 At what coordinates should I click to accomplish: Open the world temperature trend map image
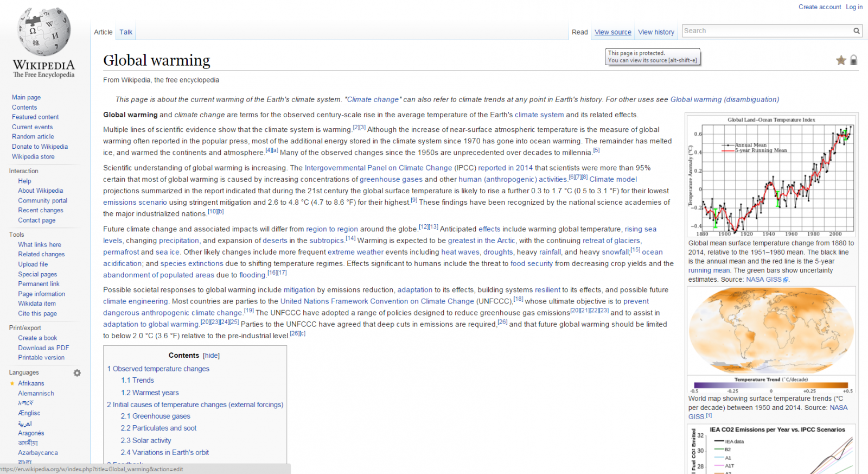click(771, 340)
